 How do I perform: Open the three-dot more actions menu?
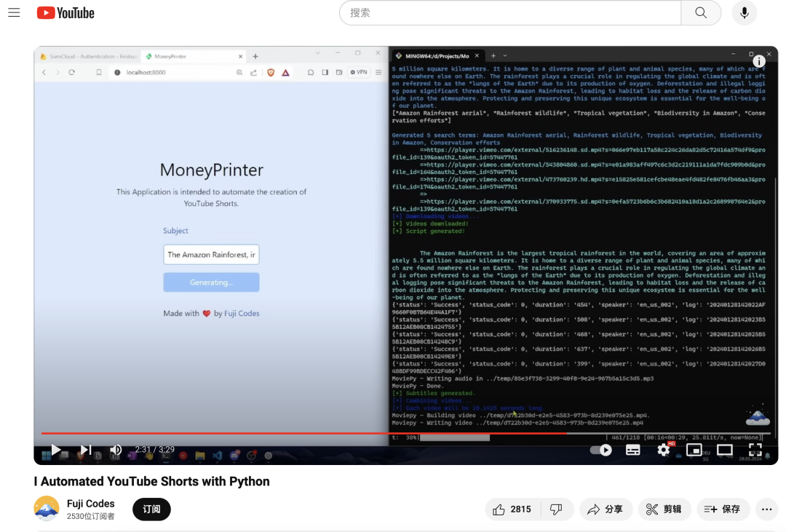[766, 509]
